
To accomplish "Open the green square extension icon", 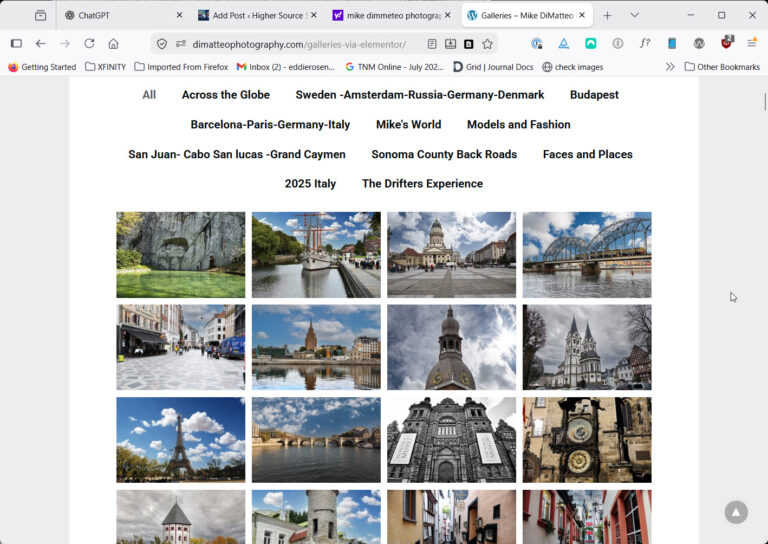I will 591,44.
